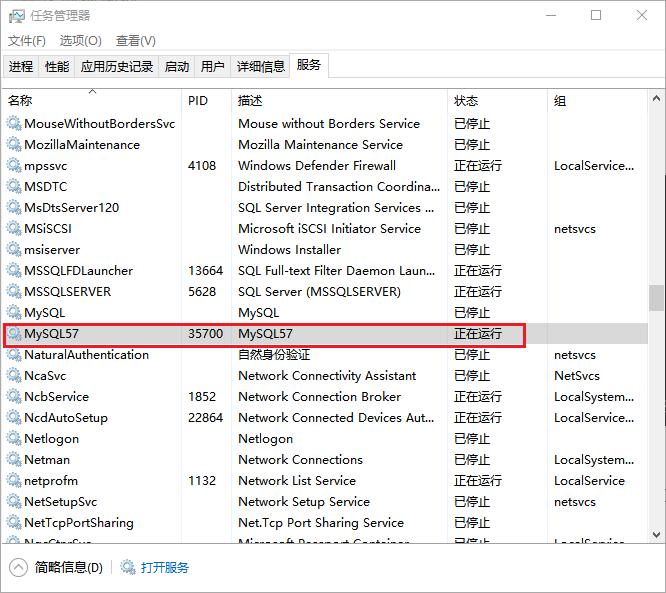Click the msiserver service gear icon
666x593 pixels.
point(14,250)
